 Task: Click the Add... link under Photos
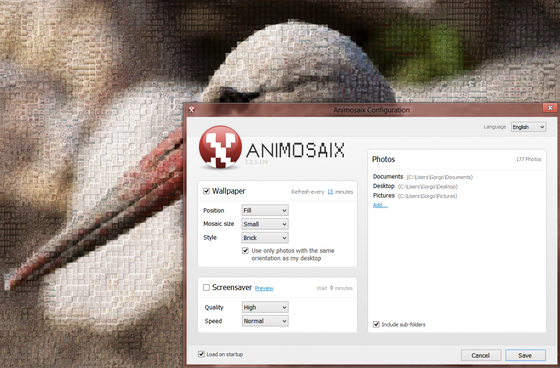pos(380,205)
